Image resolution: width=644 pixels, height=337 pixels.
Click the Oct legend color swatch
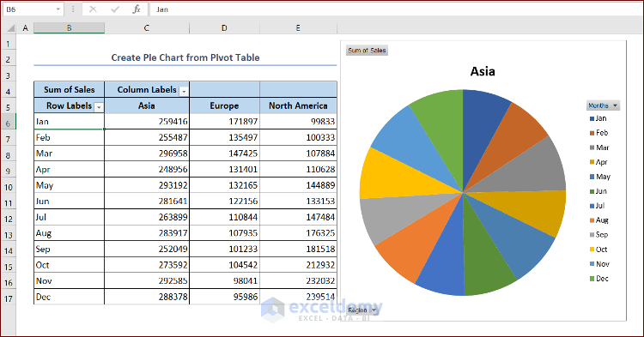pyautogui.click(x=592, y=250)
